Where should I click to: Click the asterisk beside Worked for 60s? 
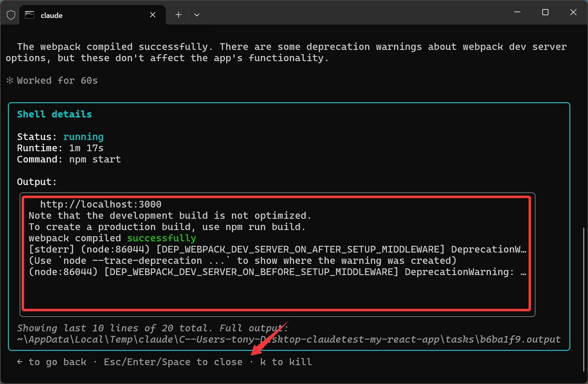tap(10, 81)
